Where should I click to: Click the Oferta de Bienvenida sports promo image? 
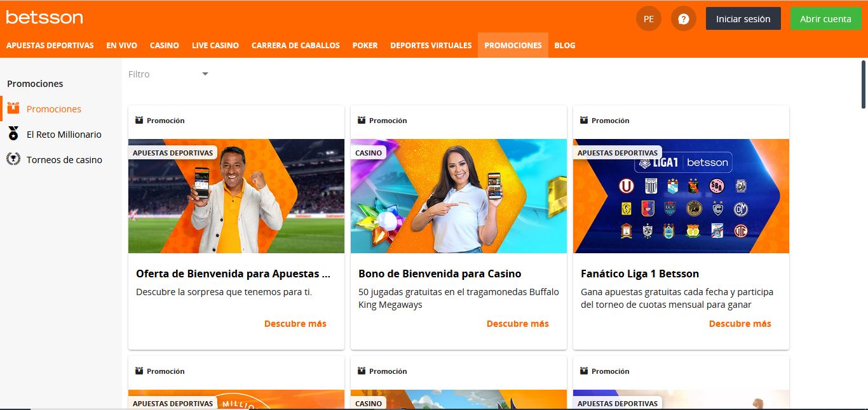pos(236,196)
